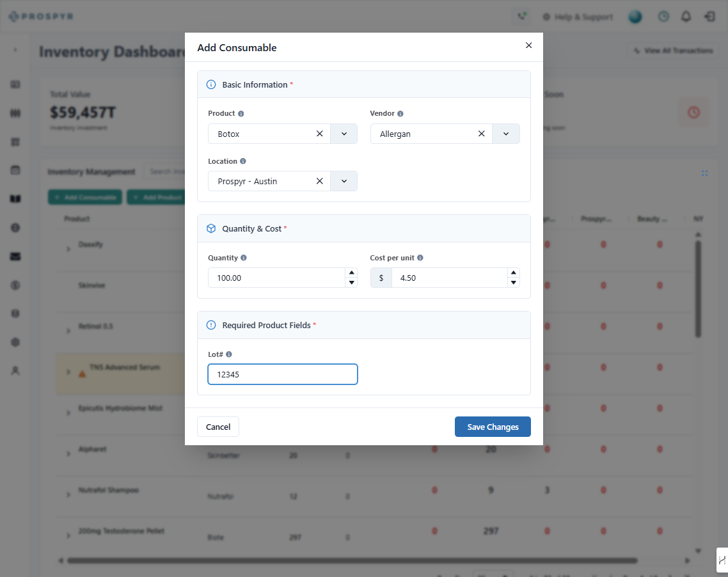Click the Required Product Fields alert icon

210,325
